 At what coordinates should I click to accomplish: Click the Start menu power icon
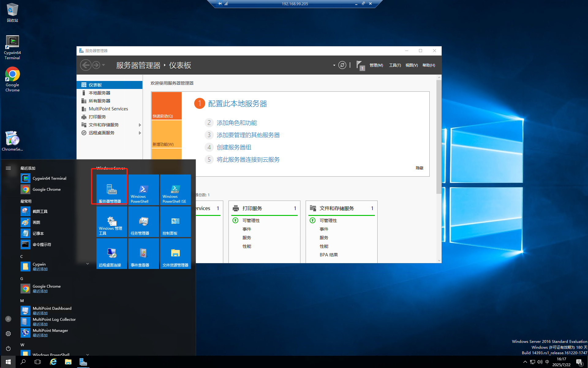point(8,348)
